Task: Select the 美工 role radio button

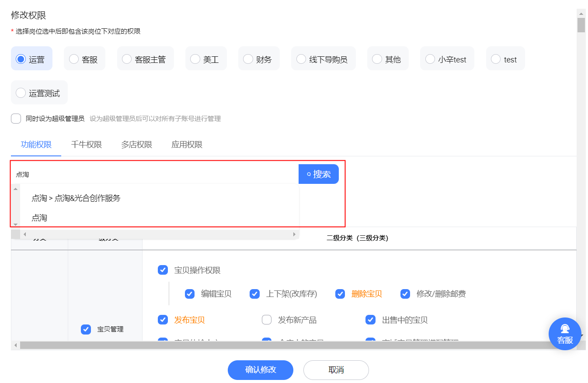Action: click(x=195, y=59)
